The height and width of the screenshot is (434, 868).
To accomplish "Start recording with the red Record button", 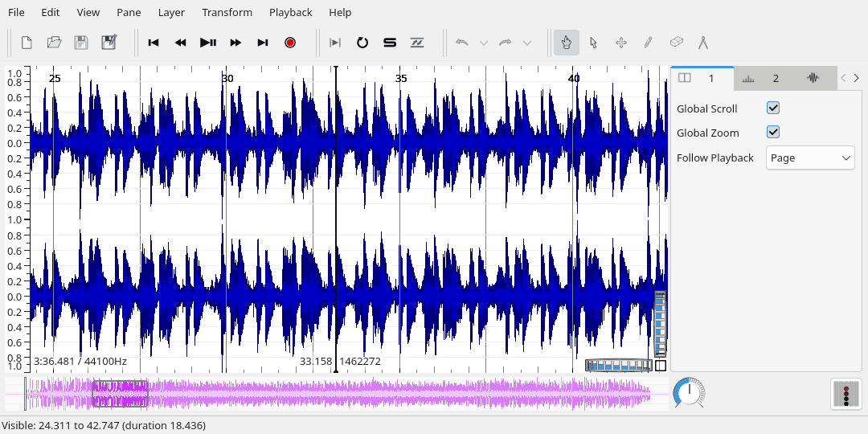I will coord(290,43).
